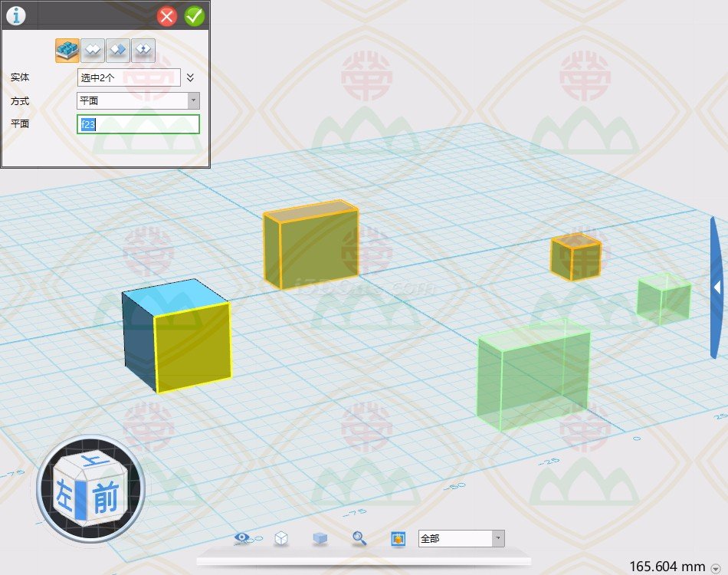Open the info help icon in dialog

point(15,15)
